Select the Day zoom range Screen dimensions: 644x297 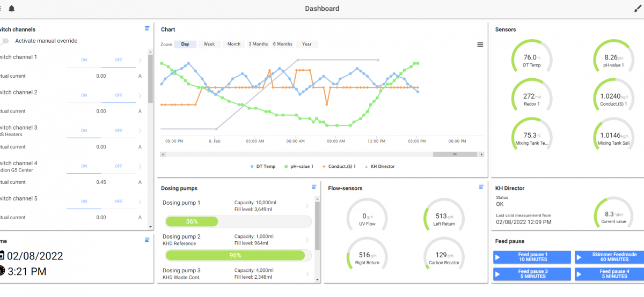pyautogui.click(x=185, y=44)
